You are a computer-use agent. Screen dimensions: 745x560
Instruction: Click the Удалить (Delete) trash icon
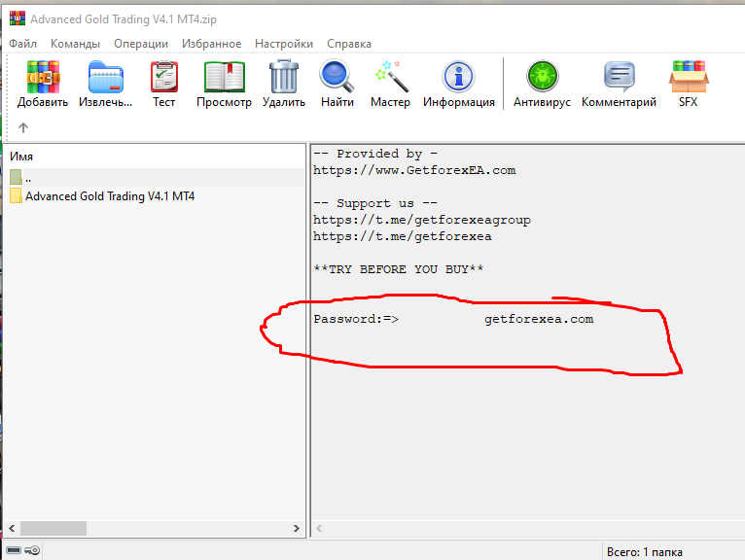pos(284,76)
